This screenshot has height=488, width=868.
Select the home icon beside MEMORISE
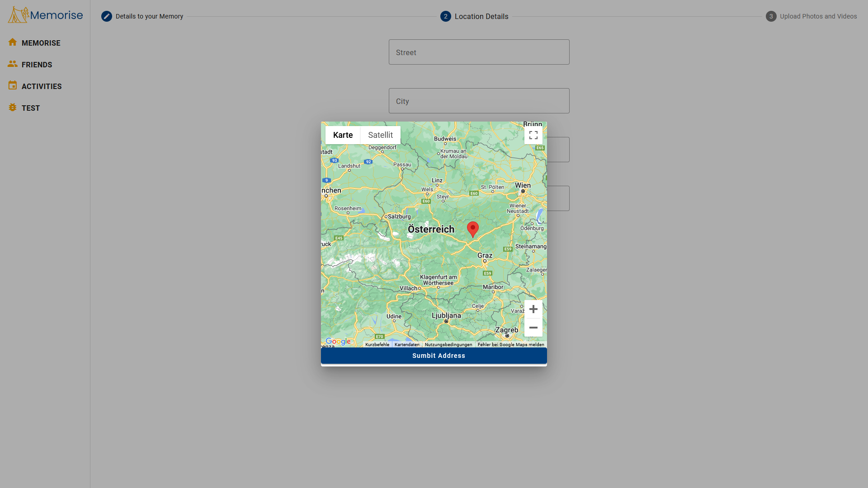[13, 42]
